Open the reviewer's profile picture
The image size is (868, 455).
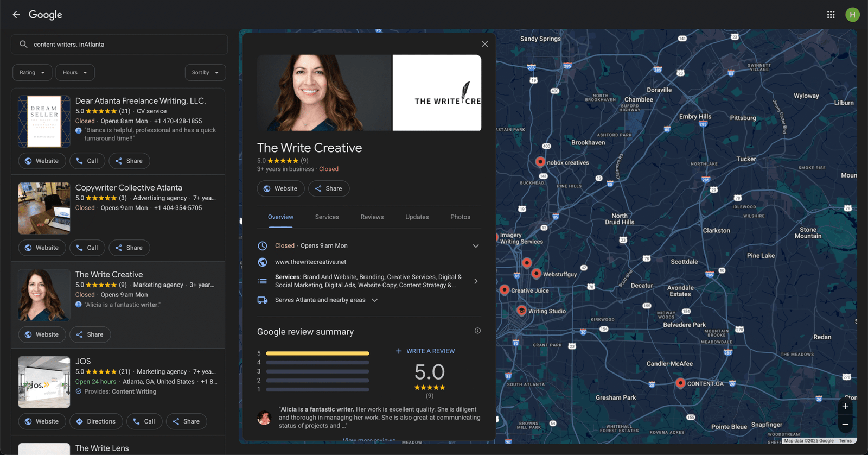(x=264, y=418)
